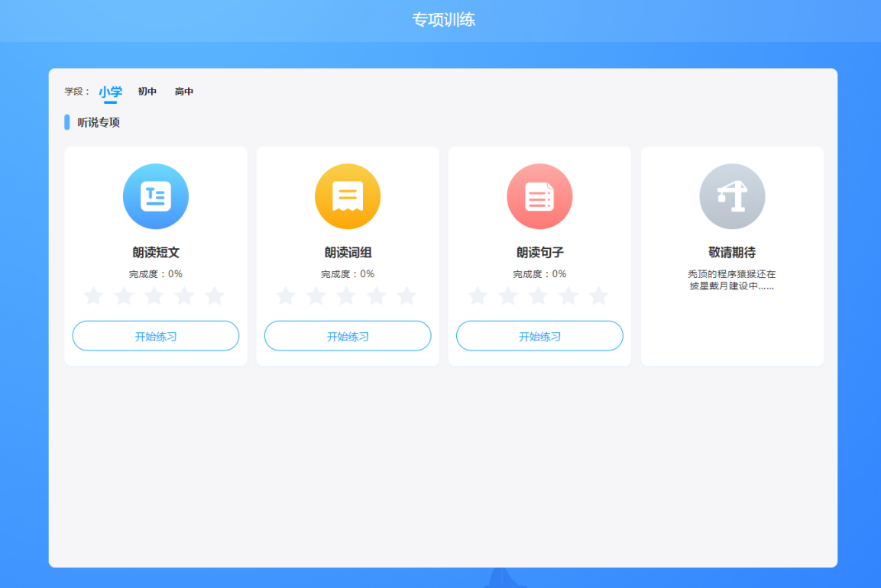Click the 朗读句子 card title
The height and width of the screenshot is (588, 881).
click(539, 253)
